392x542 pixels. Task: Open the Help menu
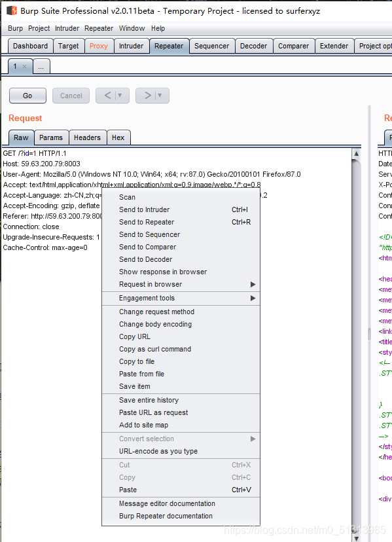(x=158, y=28)
